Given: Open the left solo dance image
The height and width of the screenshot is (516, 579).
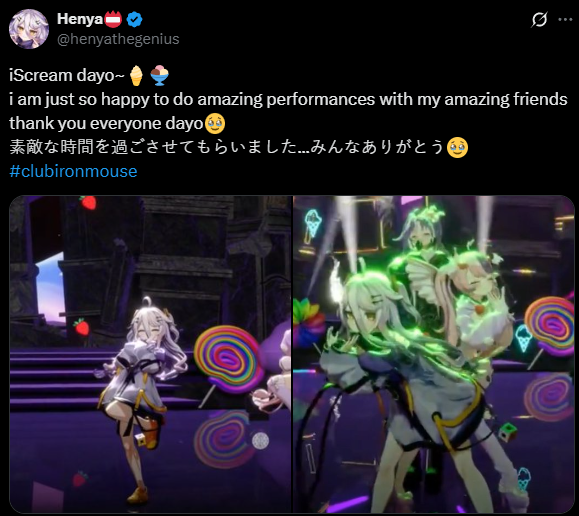Looking at the screenshot, I should click(150, 354).
